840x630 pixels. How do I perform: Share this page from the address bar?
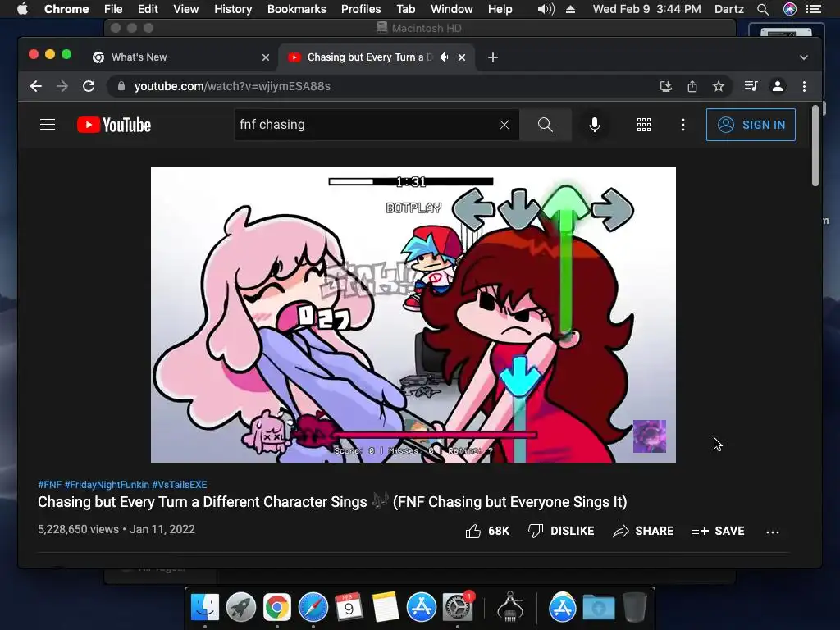(x=692, y=86)
